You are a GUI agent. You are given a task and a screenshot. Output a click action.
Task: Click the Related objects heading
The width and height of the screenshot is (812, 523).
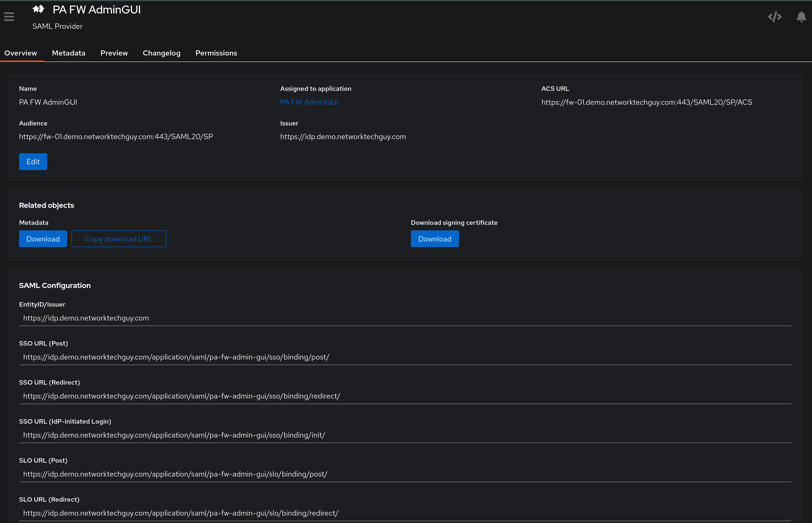(46, 205)
